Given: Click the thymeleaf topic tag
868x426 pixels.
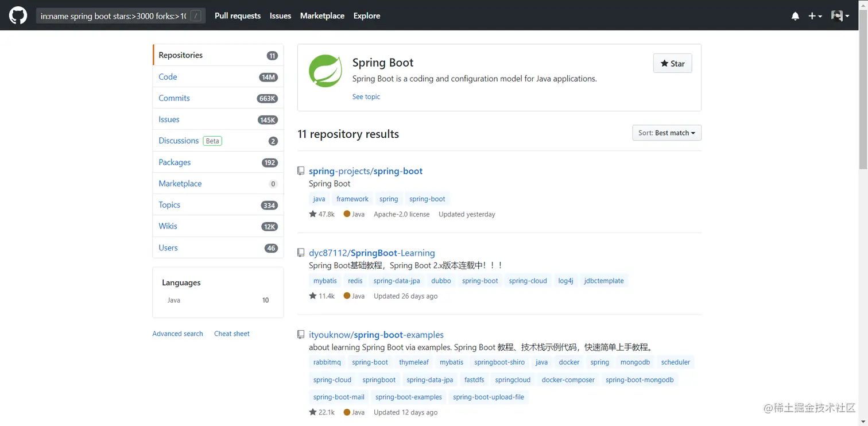Looking at the screenshot, I should point(414,362).
